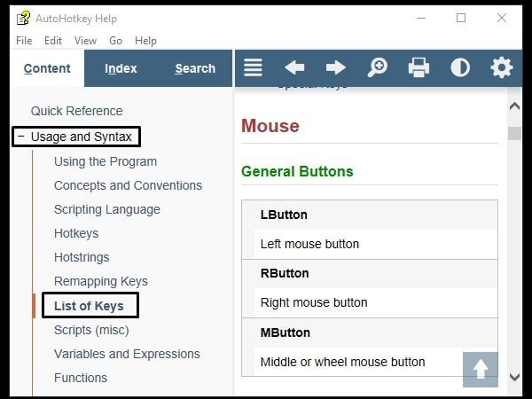Click the Right mouse button description
The height and width of the screenshot is (399, 532).
(x=314, y=302)
